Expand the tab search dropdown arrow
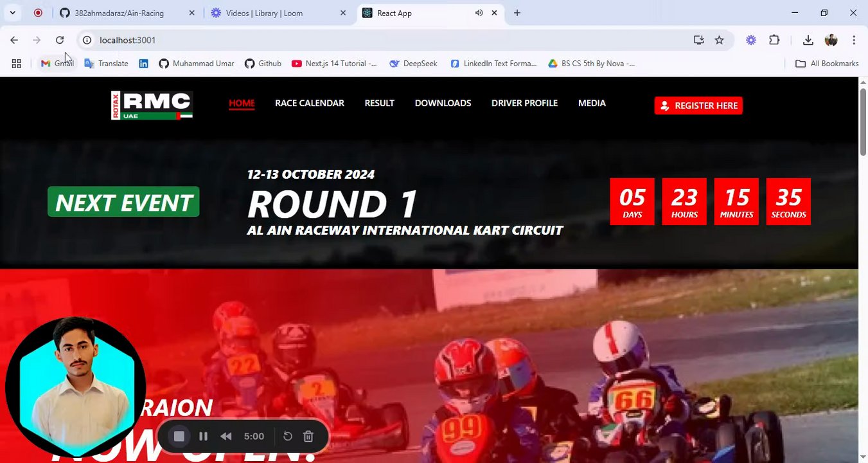The width and height of the screenshot is (868, 463). coord(12,13)
